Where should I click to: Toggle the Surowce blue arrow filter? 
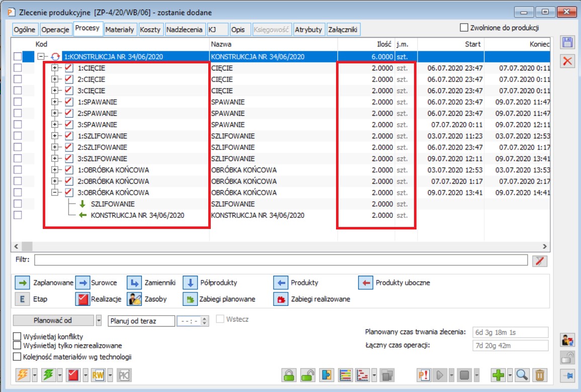82,283
